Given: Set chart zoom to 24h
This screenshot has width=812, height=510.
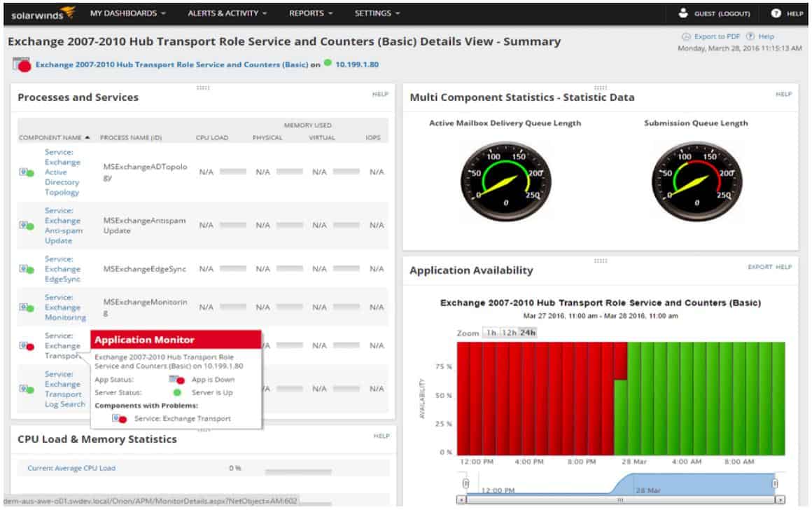Looking at the screenshot, I should (x=528, y=333).
